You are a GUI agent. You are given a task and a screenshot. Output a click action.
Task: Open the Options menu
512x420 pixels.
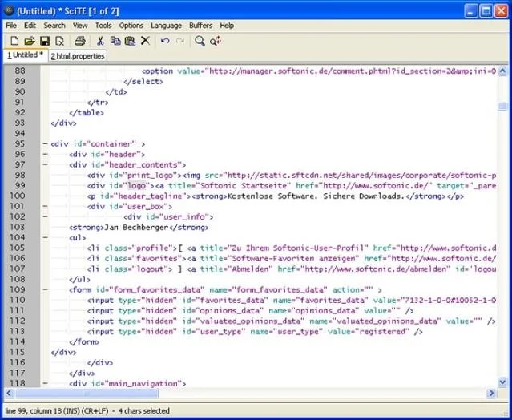tap(131, 26)
